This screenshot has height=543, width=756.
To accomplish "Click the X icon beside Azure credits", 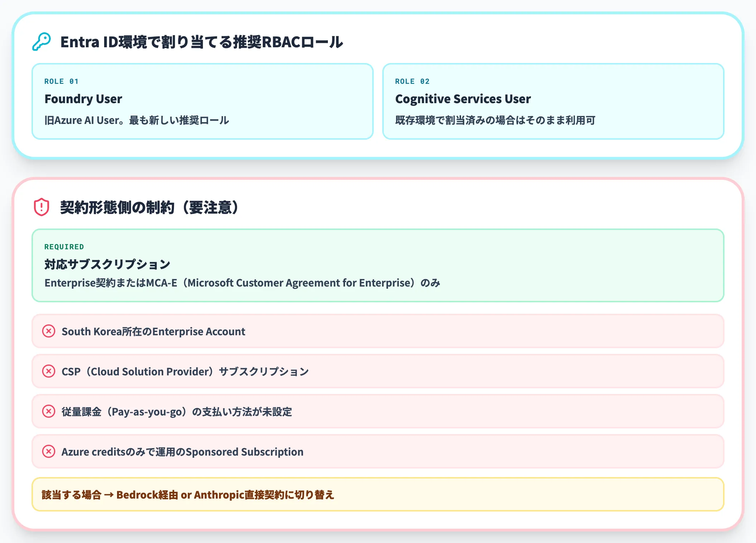I will tap(49, 451).
